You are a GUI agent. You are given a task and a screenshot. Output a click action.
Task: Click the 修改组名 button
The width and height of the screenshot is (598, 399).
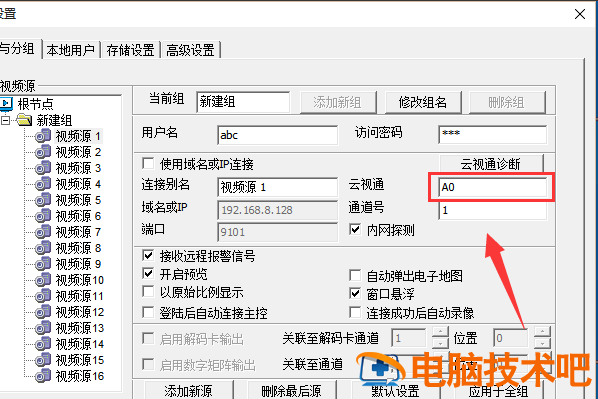pyautogui.click(x=423, y=102)
